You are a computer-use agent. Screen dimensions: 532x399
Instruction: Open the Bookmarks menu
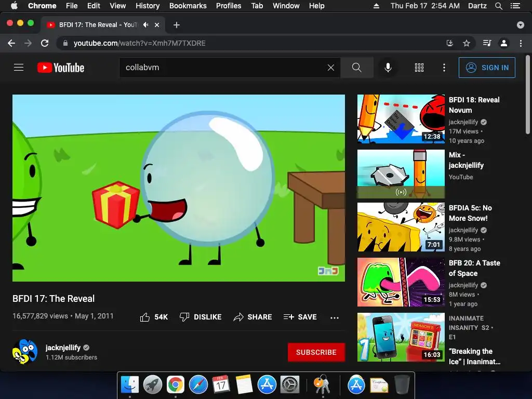[x=188, y=6]
